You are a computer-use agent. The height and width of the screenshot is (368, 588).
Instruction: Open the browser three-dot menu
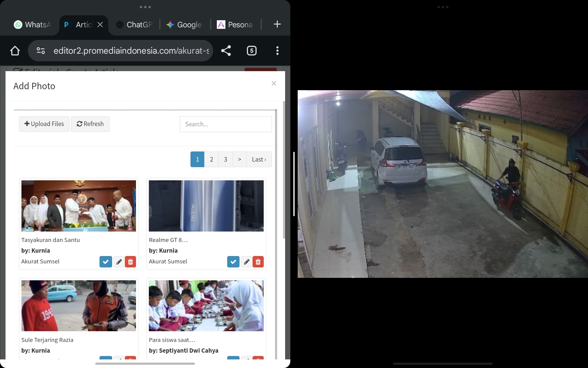(277, 51)
